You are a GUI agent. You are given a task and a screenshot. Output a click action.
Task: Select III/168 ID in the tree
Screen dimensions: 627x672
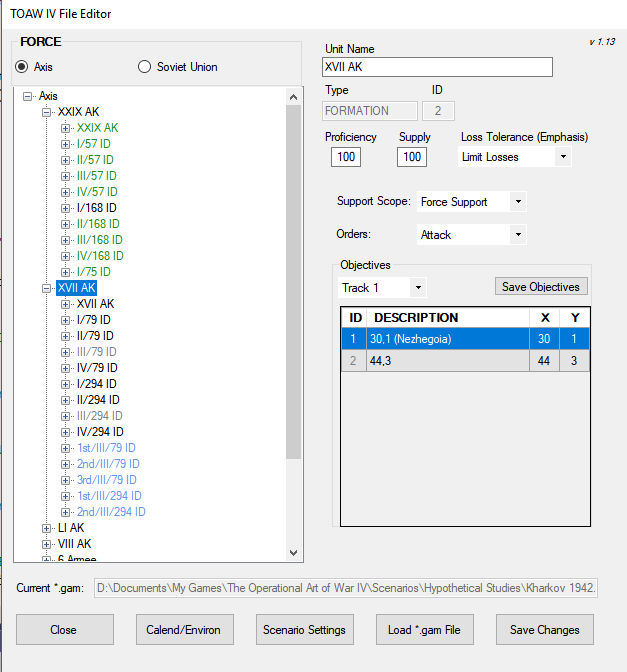(99, 240)
